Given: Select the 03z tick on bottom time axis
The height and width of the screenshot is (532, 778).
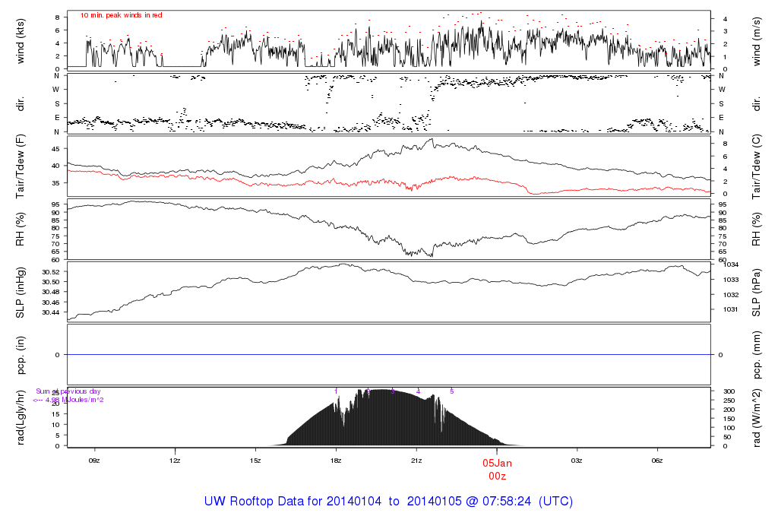Looking at the screenshot, I should tap(577, 460).
